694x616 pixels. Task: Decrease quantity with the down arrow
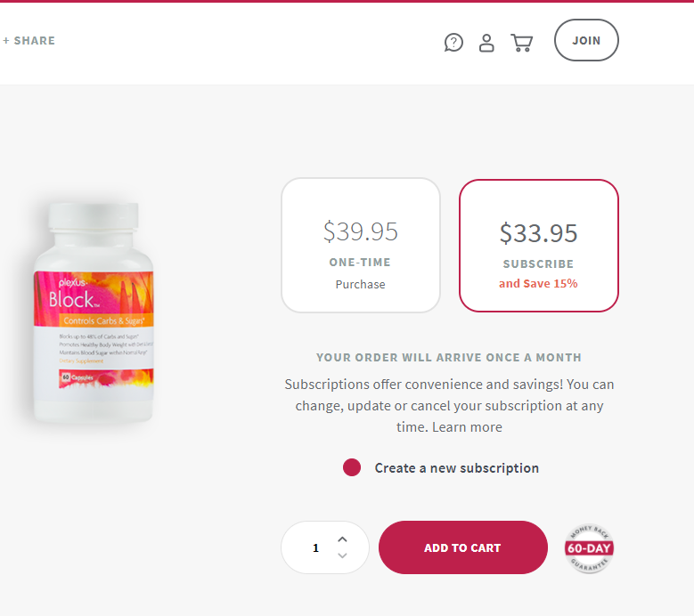[x=342, y=555]
